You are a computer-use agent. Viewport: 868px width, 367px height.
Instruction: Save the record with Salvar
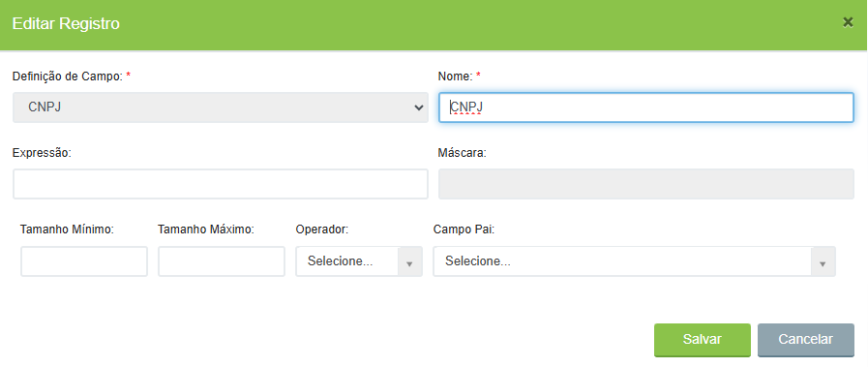pos(702,339)
